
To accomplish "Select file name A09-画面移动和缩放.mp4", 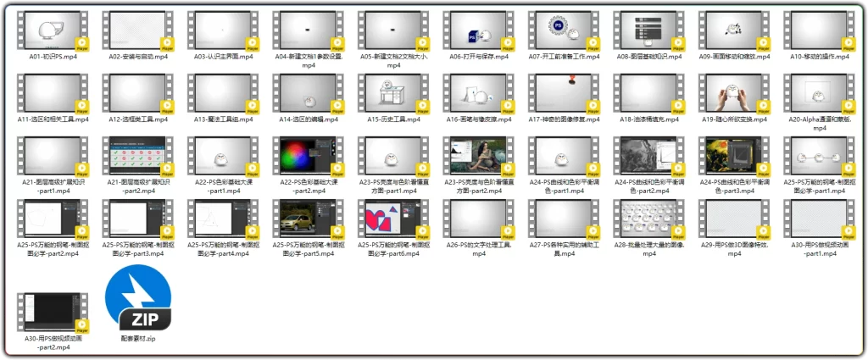I will click(x=735, y=57).
